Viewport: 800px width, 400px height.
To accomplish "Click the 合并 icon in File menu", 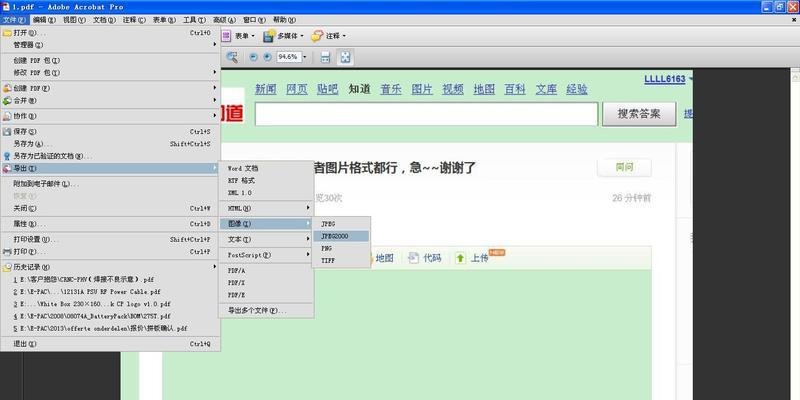I will coord(7,101).
